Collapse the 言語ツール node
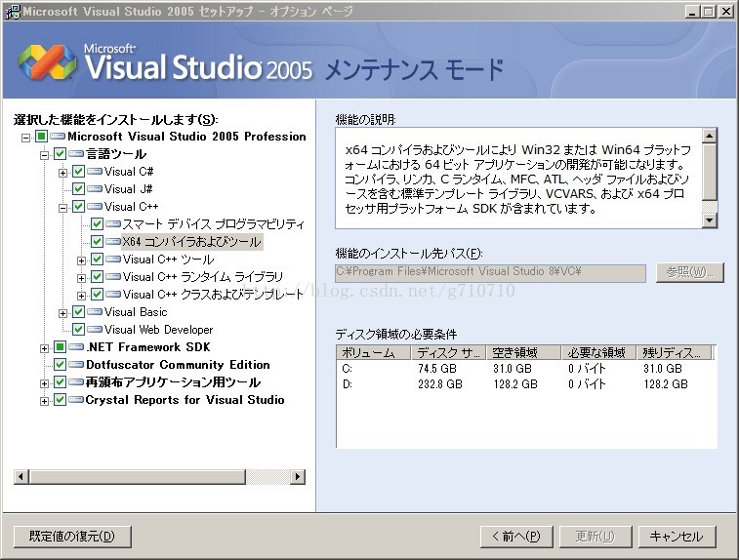The width and height of the screenshot is (739, 560). (44, 155)
